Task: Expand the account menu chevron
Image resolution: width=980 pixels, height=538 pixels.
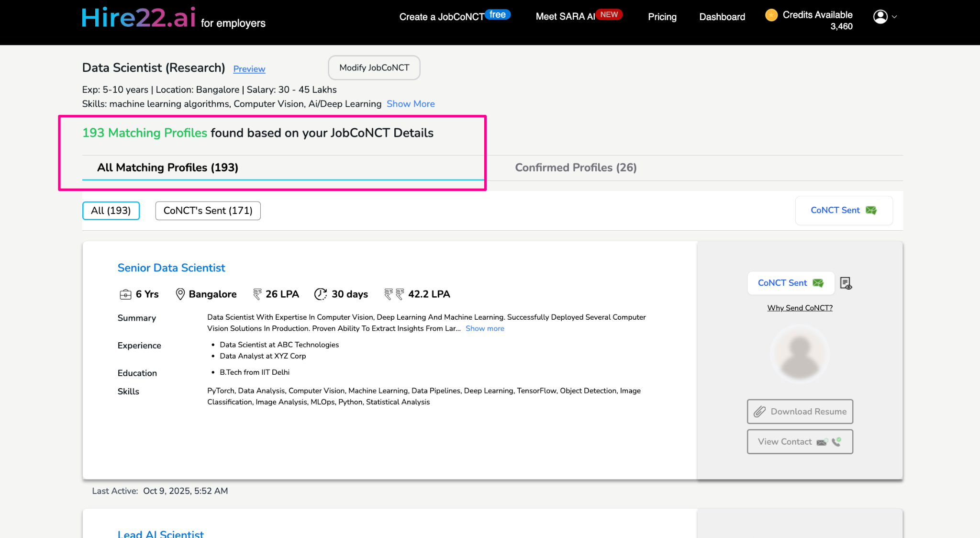Action: pos(894,17)
